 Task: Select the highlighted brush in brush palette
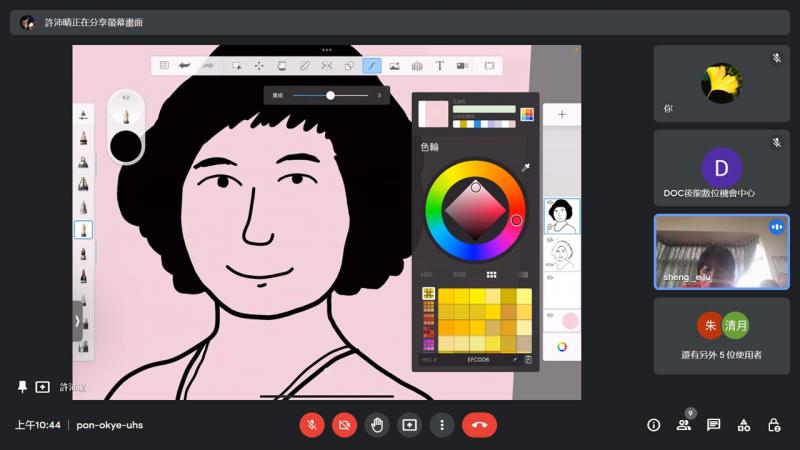pos(83,230)
